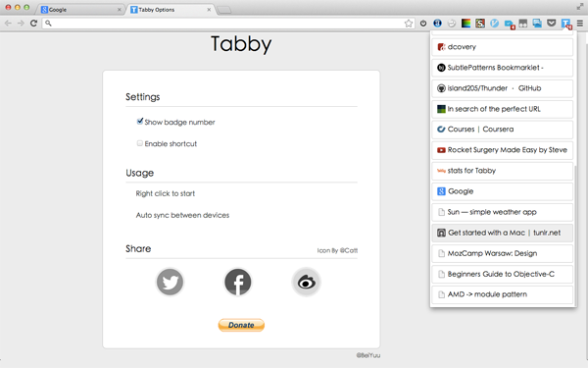
Task: Click the Tabby extension icon in toolbar
Action: point(565,24)
